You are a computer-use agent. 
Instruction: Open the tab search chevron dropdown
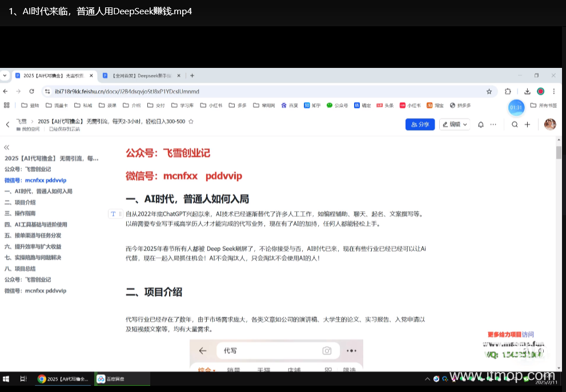pyautogui.click(x=5, y=76)
